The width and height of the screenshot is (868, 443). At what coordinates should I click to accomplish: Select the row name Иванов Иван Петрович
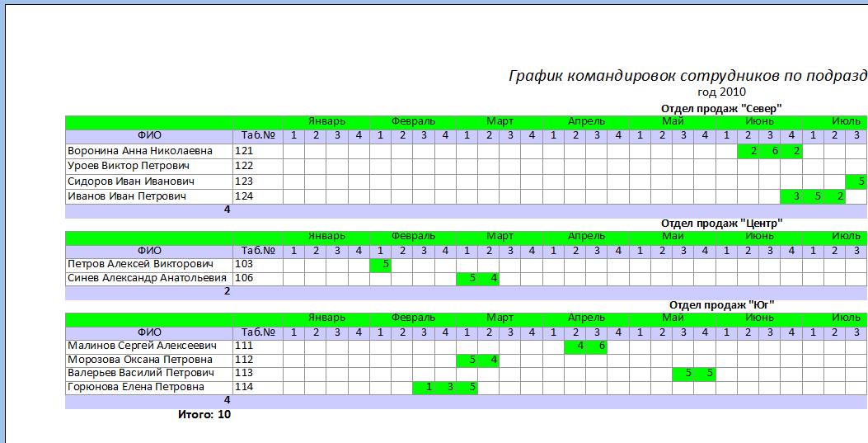(x=127, y=196)
